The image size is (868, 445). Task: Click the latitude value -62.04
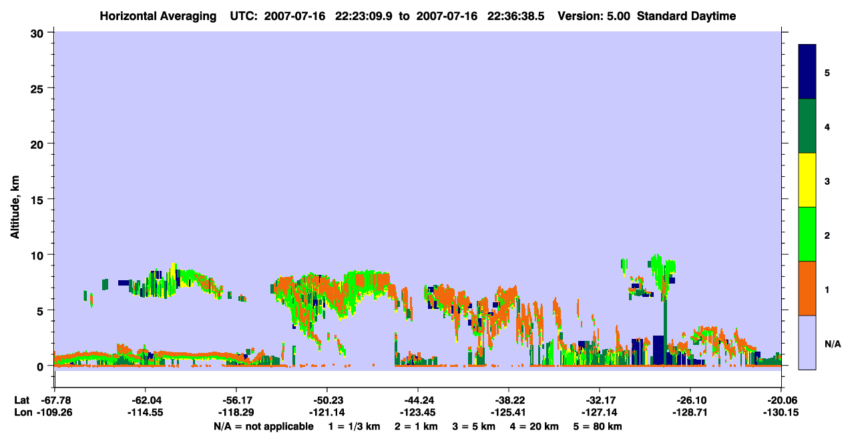coord(145,400)
